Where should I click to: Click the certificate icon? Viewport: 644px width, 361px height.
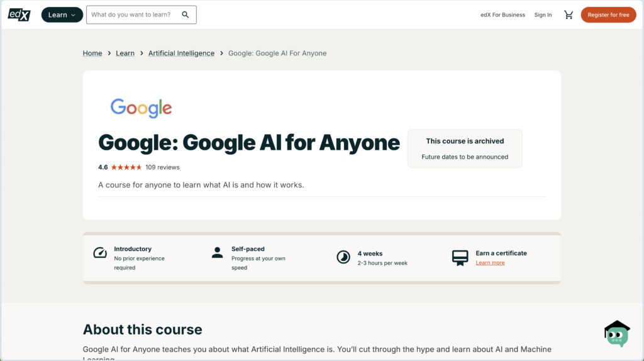[460, 258]
